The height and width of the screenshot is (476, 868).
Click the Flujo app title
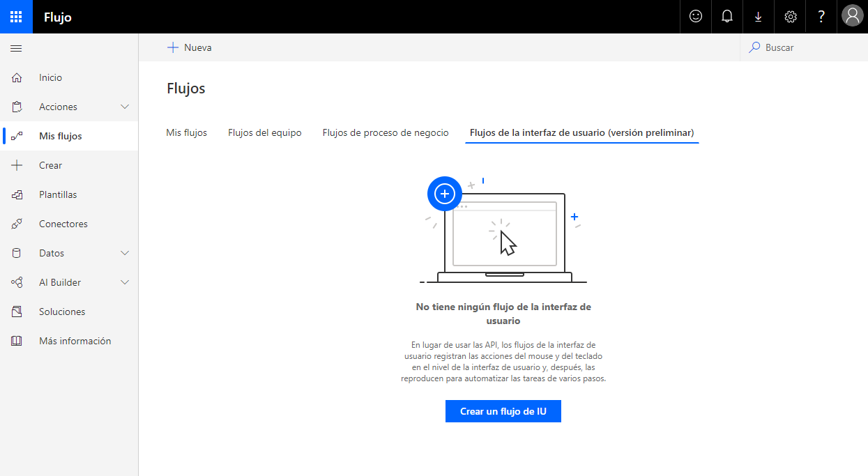coord(58,17)
